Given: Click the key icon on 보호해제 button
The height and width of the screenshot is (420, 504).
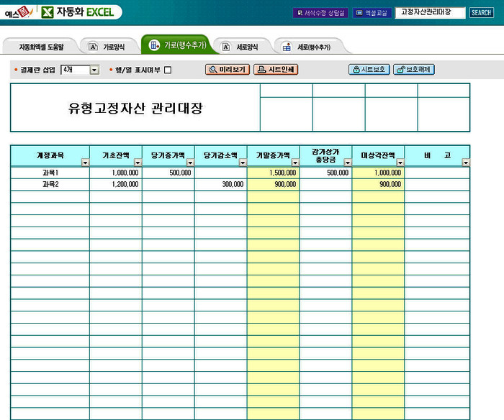Looking at the screenshot, I should [x=400, y=69].
